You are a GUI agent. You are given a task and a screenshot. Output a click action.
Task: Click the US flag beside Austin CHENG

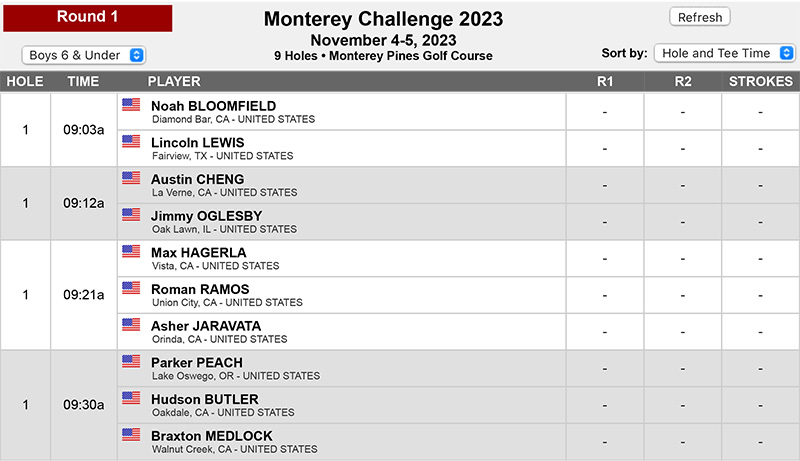pos(131,178)
